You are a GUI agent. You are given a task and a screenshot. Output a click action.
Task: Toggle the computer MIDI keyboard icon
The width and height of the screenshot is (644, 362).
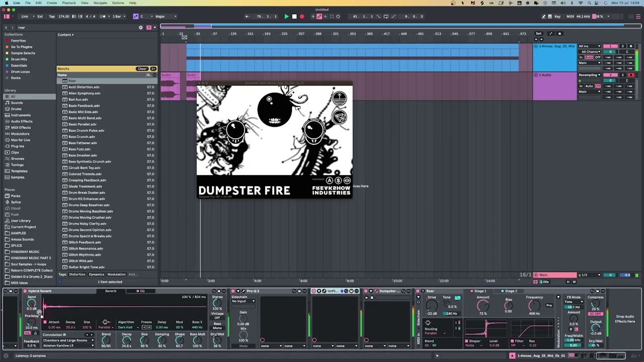point(550,17)
